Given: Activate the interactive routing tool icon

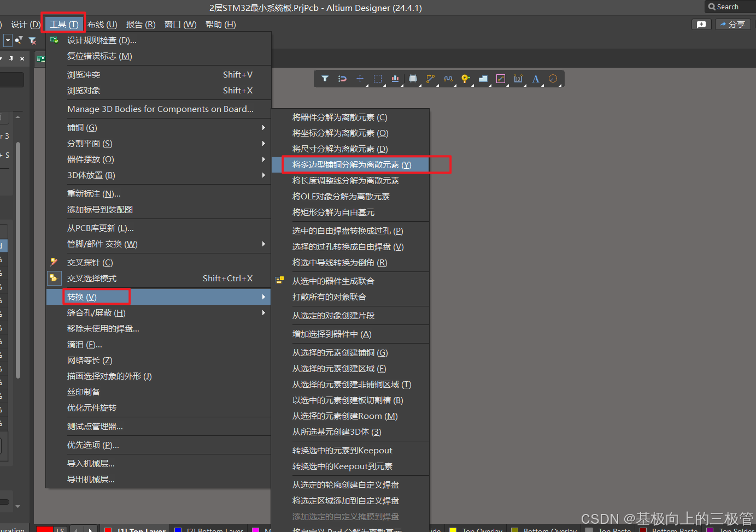Looking at the screenshot, I should tap(430, 79).
